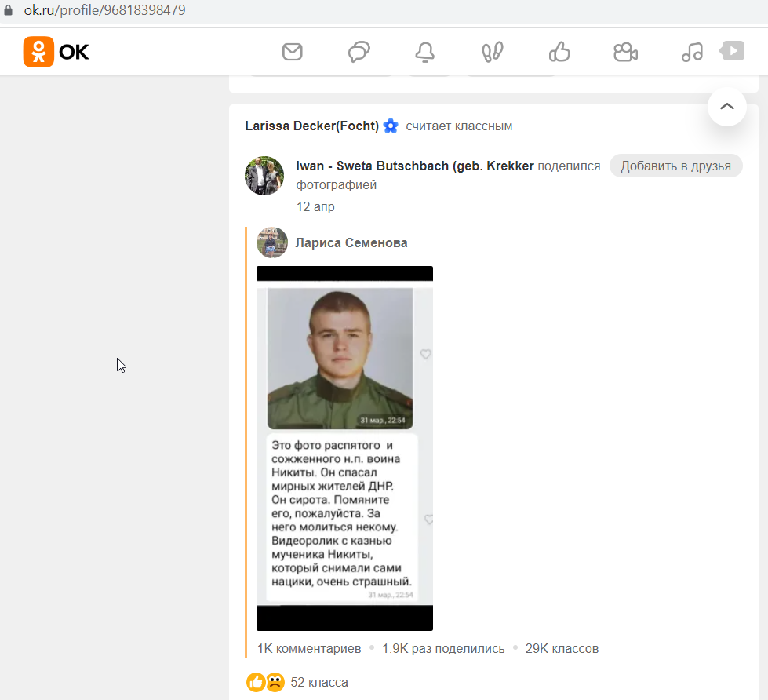Image resolution: width=768 pixels, height=700 pixels.
Task: Click the site lock icon in address bar
Action: pos(9,10)
